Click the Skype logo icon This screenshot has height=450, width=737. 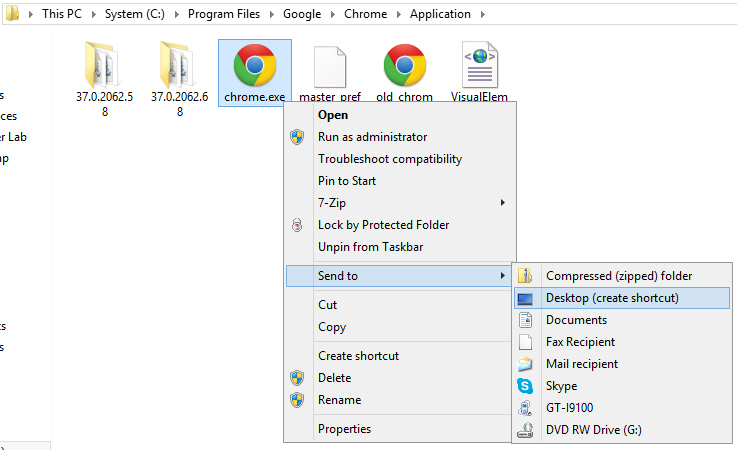[x=525, y=386]
